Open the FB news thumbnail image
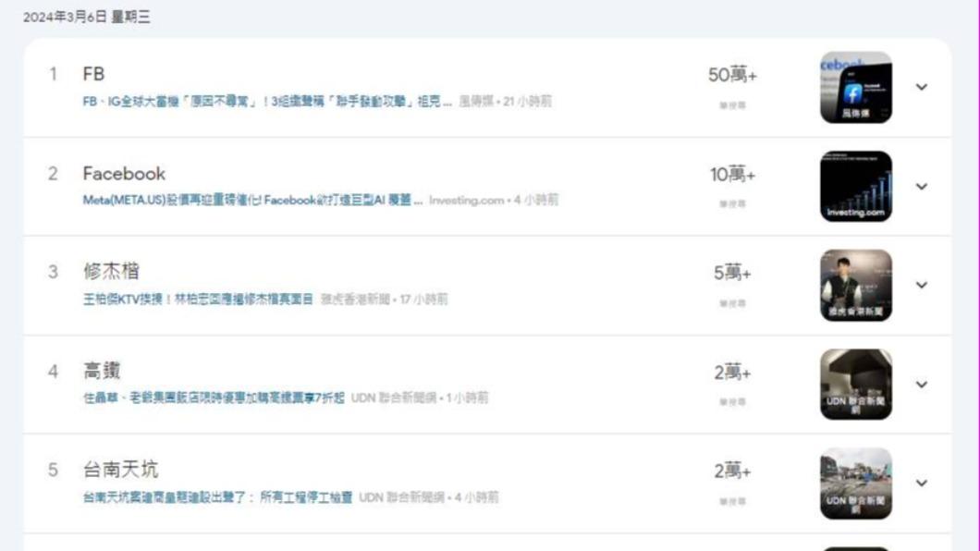980x551 pixels. 855,88
